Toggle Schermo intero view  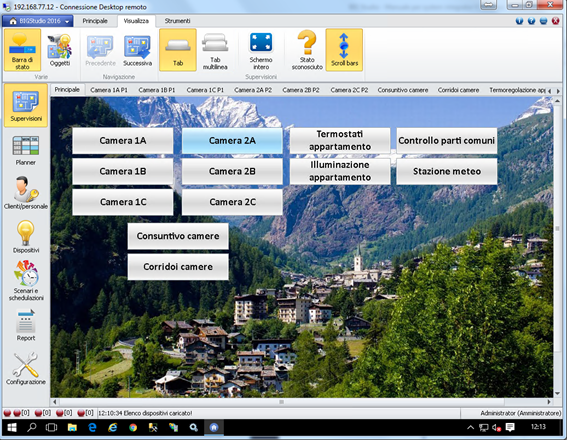[261, 50]
